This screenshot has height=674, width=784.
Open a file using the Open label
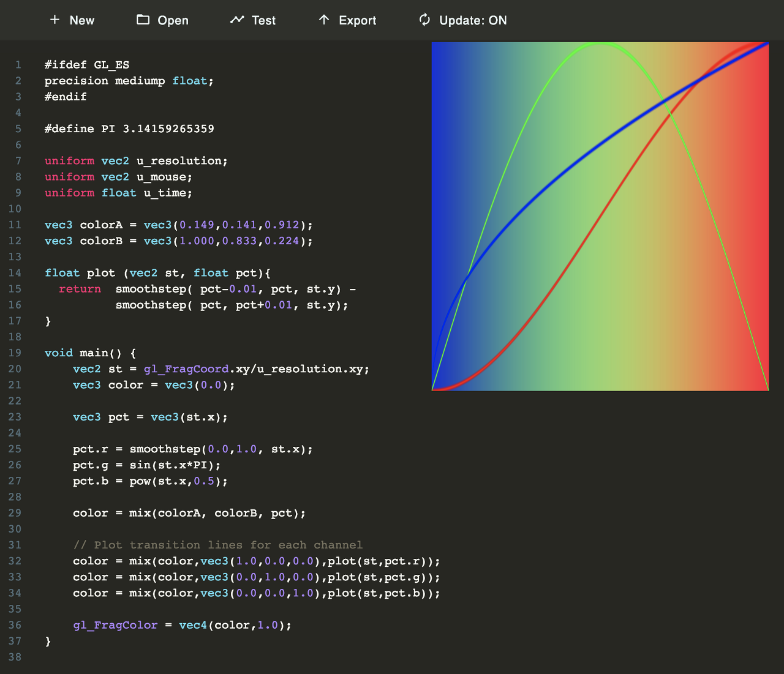[x=173, y=20]
